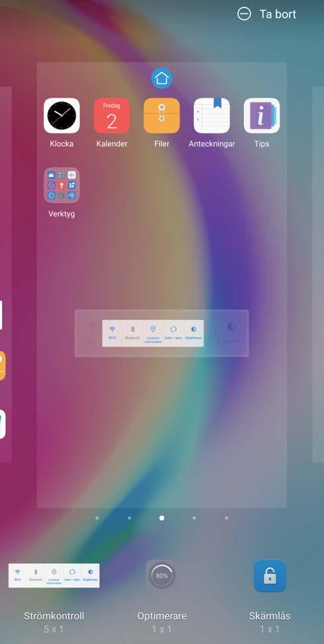324x644 pixels.
Task: Select the Strömkontroll widget thumbnail
Action: (54, 575)
